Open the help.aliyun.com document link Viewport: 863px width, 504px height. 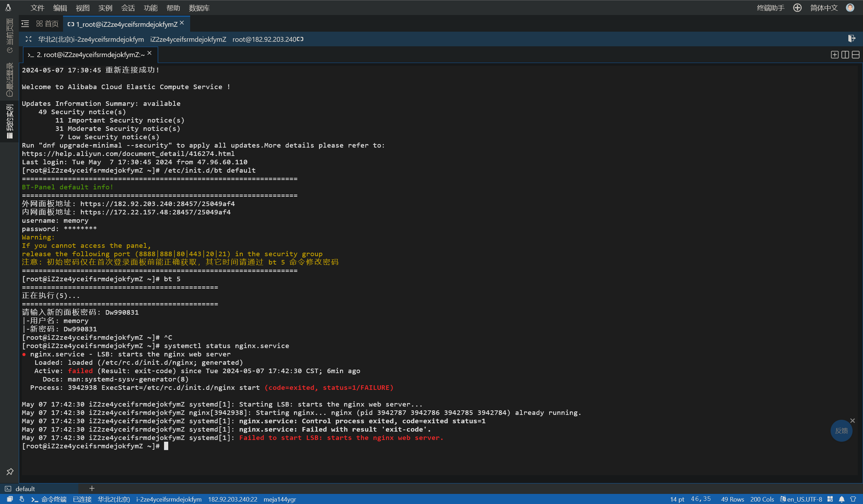[128, 153]
